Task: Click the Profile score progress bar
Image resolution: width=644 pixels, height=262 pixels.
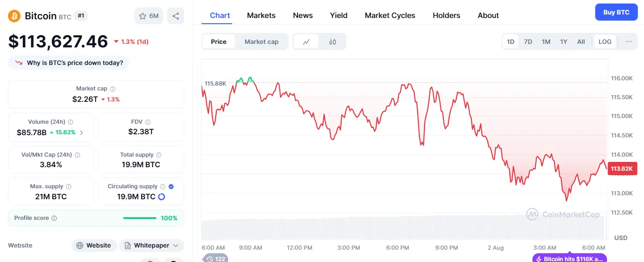Action: click(x=140, y=218)
